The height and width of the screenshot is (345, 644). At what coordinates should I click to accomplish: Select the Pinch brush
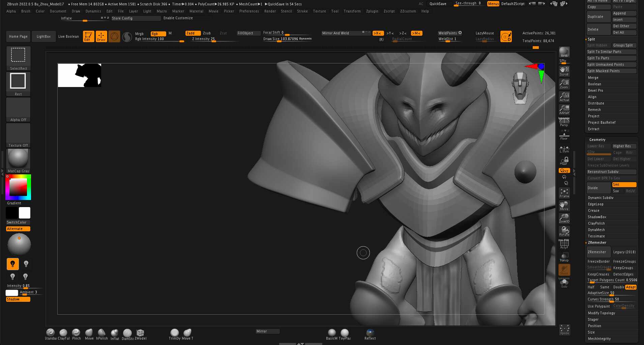pyautogui.click(x=76, y=334)
